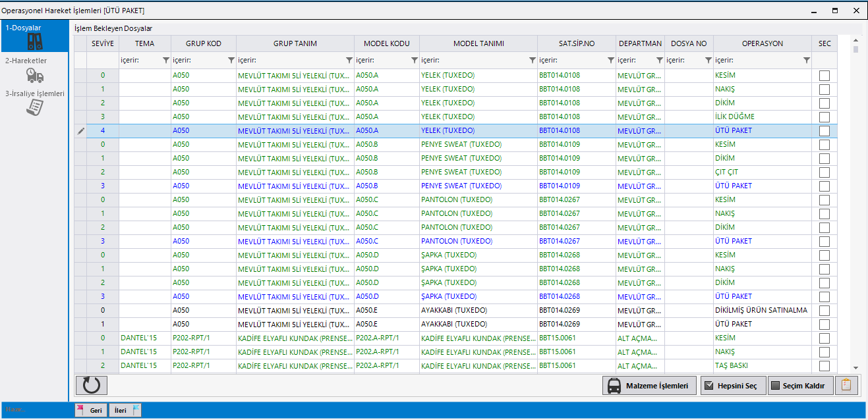The height and width of the screenshot is (420, 868).
Task: Open the TEMA column filter dropdown
Action: (x=165, y=61)
